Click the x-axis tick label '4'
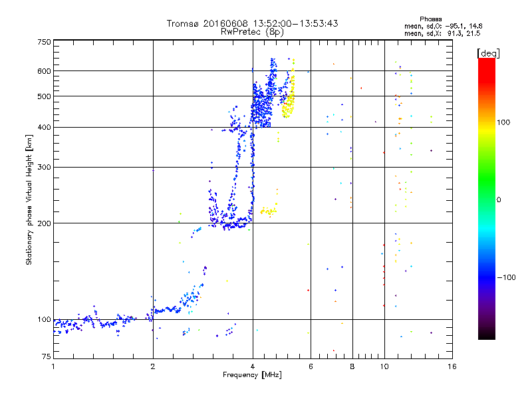532x399 pixels. [x=253, y=366]
